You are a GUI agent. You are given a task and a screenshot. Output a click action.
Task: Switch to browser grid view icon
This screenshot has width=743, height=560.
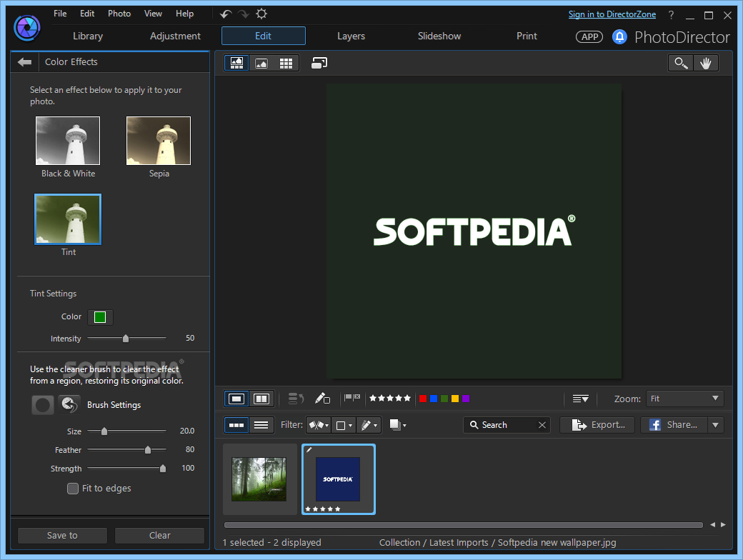tap(286, 63)
